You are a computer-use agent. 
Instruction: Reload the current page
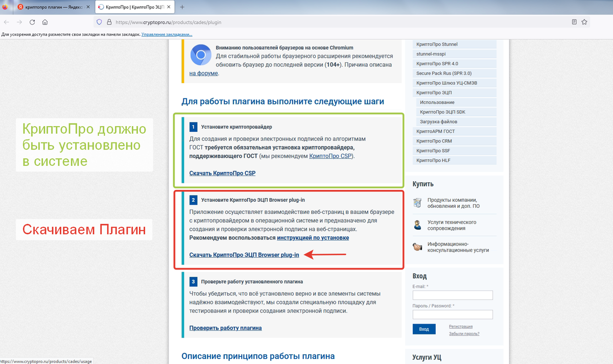(x=32, y=22)
